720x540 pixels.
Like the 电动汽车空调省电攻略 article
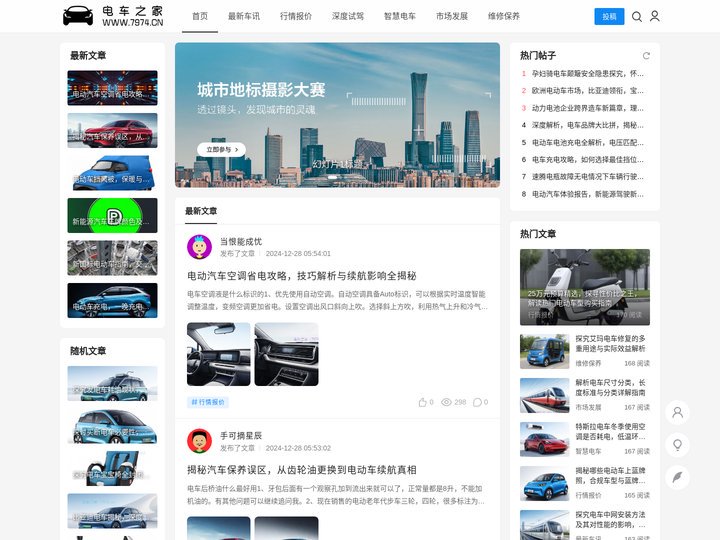[422, 402]
